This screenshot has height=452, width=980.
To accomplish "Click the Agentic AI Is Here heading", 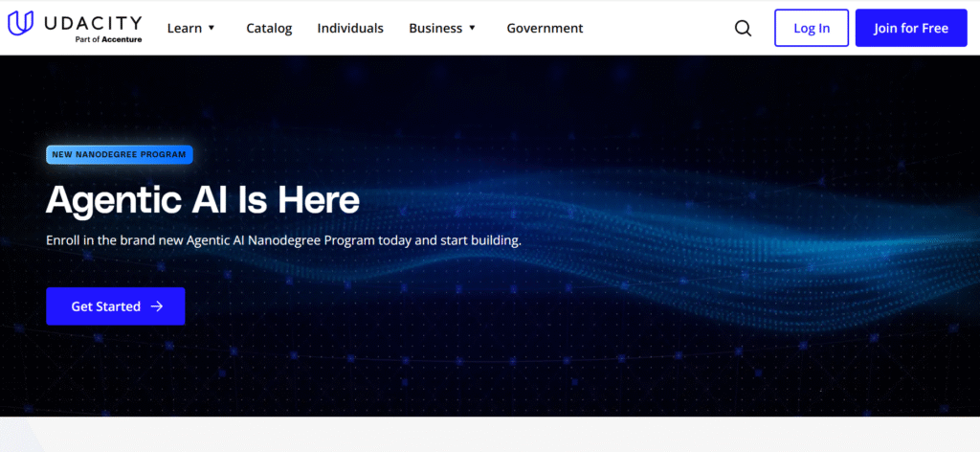I will pyautogui.click(x=203, y=200).
